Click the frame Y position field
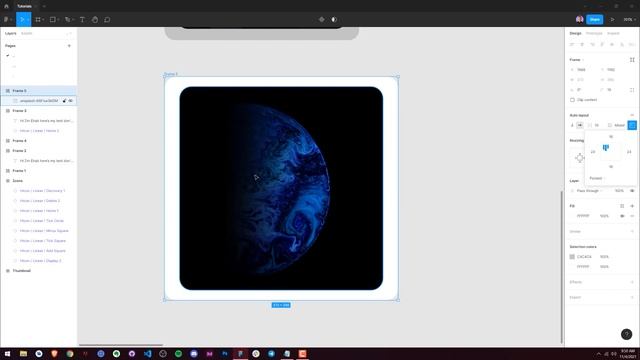Screen dimensions: 640x360 (x=613, y=70)
